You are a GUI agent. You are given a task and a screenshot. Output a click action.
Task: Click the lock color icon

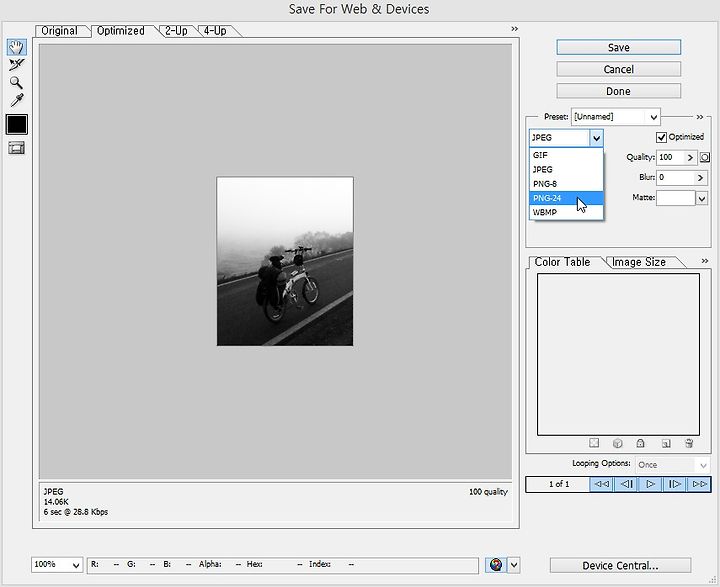641,443
